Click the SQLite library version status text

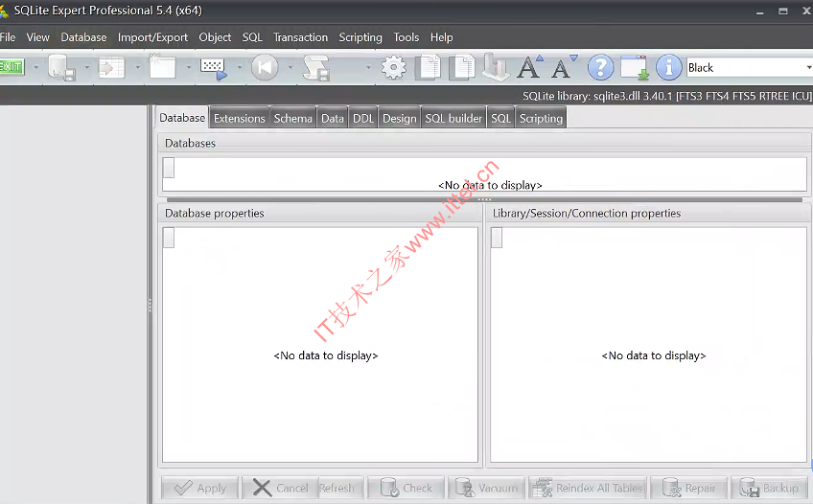coord(666,96)
